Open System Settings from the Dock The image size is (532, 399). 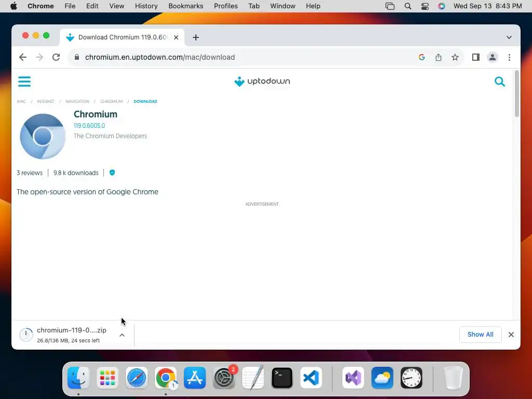point(224,378)
